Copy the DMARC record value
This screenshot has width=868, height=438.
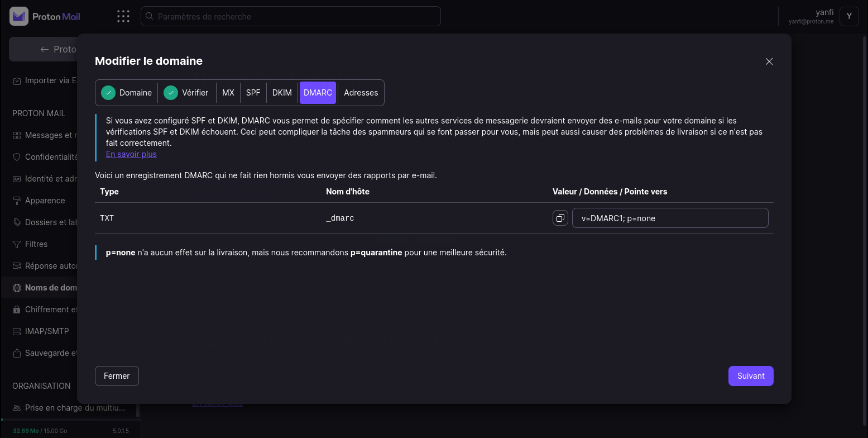click(560, 218)
